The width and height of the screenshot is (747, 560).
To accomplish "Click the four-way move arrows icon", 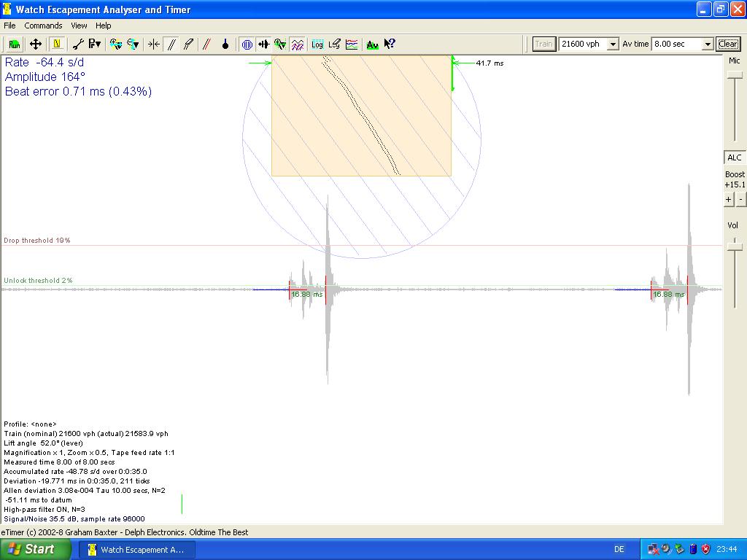I will (x=35, y=44).
